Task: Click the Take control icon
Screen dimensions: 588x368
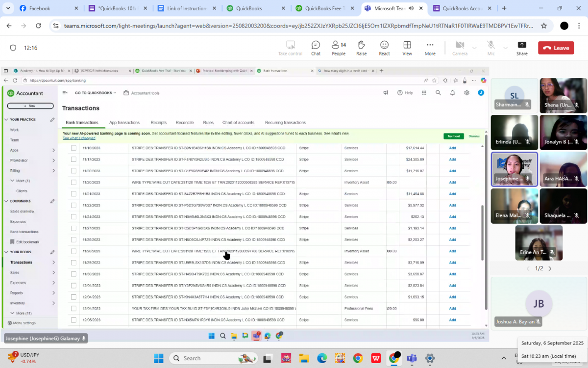Action: click(x=290, y=48)
